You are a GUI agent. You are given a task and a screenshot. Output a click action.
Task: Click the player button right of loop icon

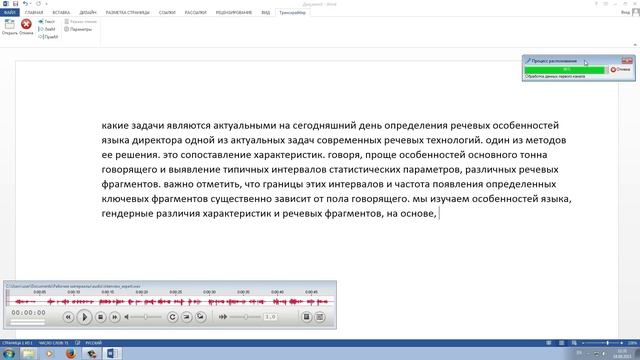click(x=187, y=317)
